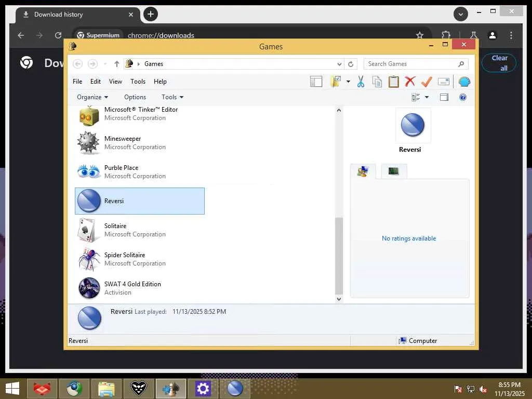Expand the address bar history dropdown
532x399 pixels.
[339, 64]
